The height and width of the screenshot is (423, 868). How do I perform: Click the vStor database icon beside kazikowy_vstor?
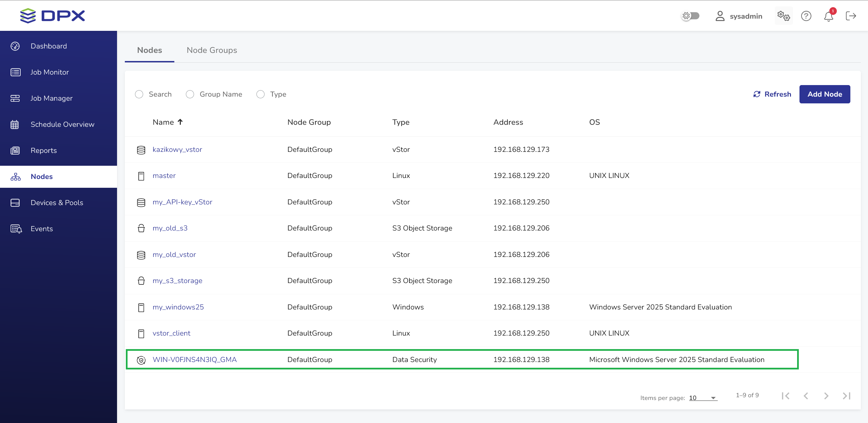click(141, 150)
